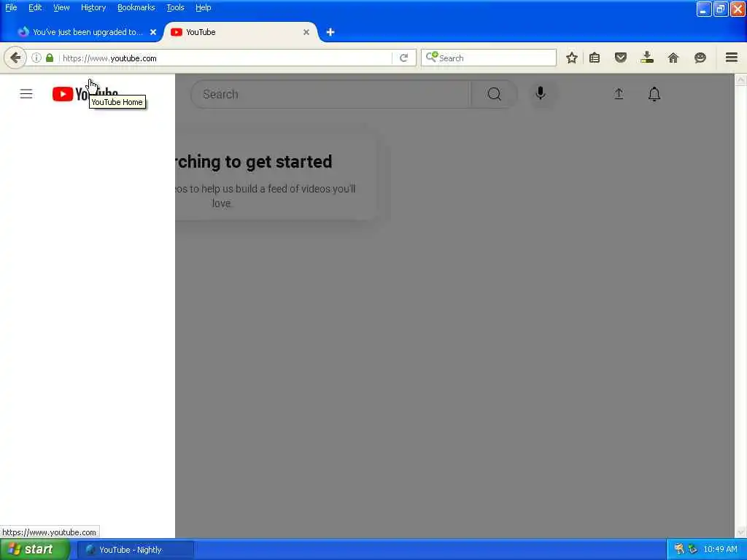The width and height of the screenshot is (747, 560).
Task: Click the taskbar clock 10:49 AM
Action: [x=720, y=549]
